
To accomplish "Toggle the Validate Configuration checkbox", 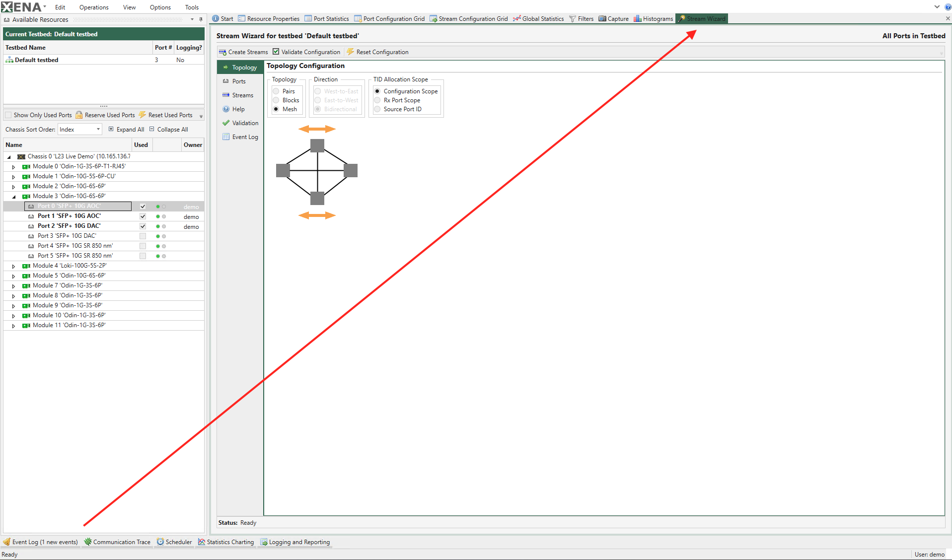I will pos(276,52).
